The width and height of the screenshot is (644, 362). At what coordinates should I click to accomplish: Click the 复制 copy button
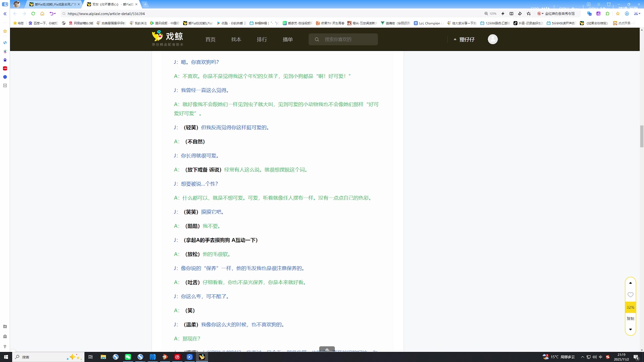pos(630,318)
